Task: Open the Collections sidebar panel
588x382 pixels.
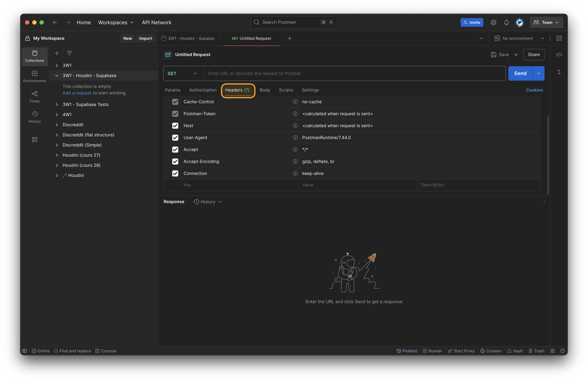Action: tap(35, 56)
